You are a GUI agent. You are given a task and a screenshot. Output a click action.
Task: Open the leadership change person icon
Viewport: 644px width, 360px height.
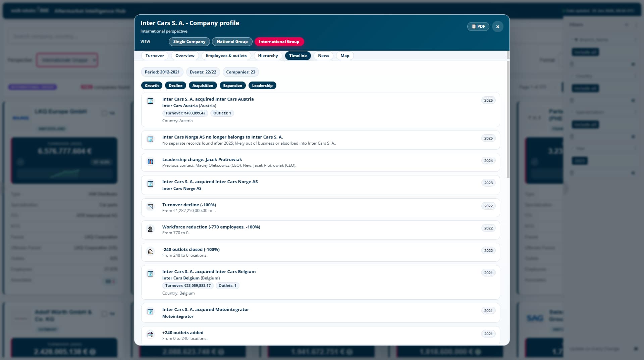[150, 161]
